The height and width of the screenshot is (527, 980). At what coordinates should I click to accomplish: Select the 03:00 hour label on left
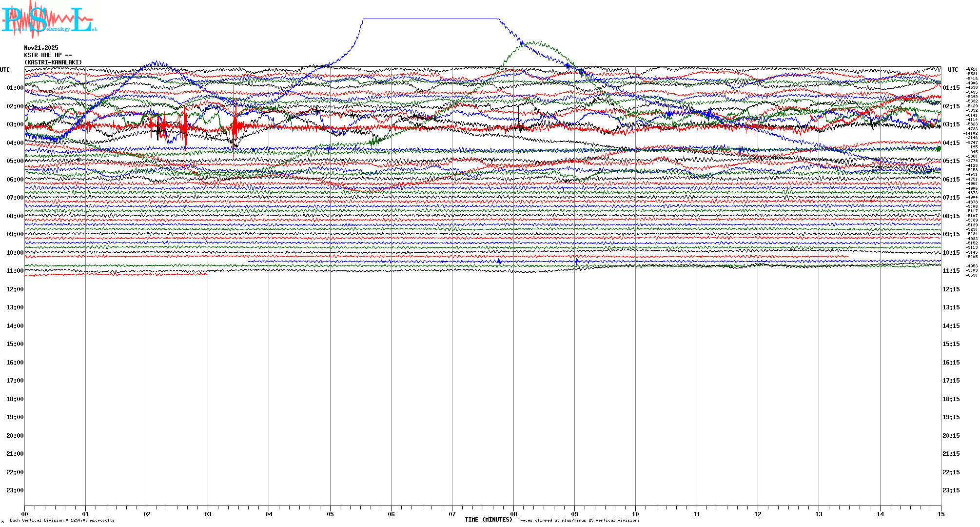(15, 124)
